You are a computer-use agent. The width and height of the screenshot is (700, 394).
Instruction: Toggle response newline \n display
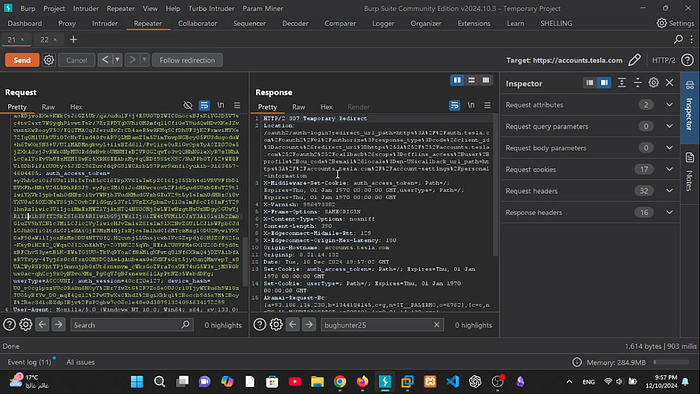click(471, 105)
